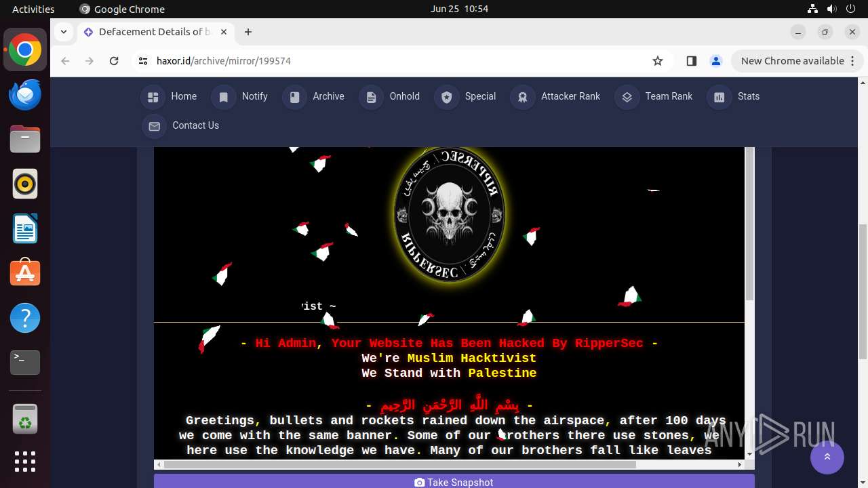Click Take Snapshot button
Image resolution: width=868 pixels, height=488 pixels.
click(454, 481)
